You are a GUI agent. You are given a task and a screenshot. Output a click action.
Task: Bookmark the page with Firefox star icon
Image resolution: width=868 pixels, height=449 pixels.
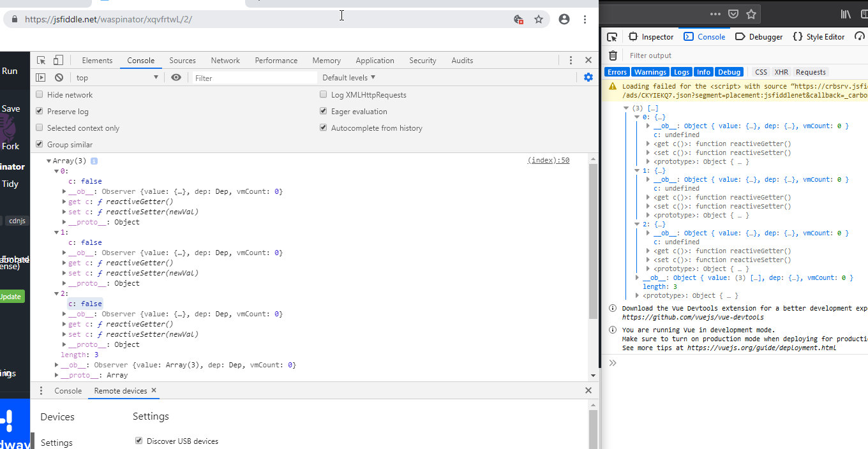751,13
